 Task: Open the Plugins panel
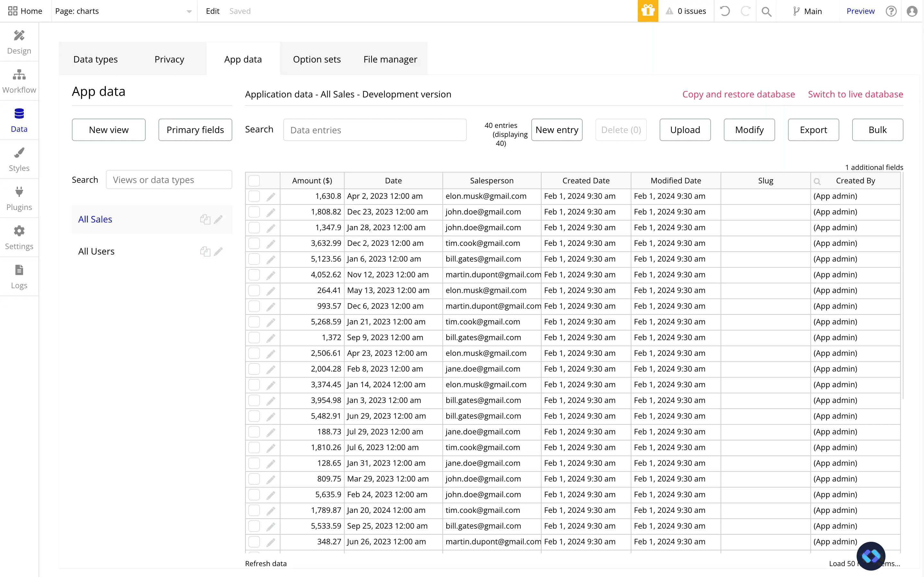point(19,198)
